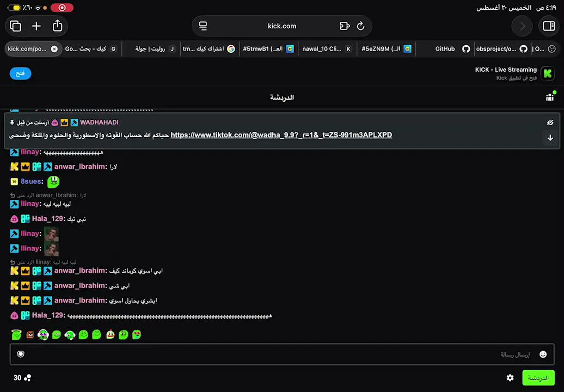This screenshot has height=392, width=564.
Task: Show the Safari sidebar
Action: [x=549, y=26]
